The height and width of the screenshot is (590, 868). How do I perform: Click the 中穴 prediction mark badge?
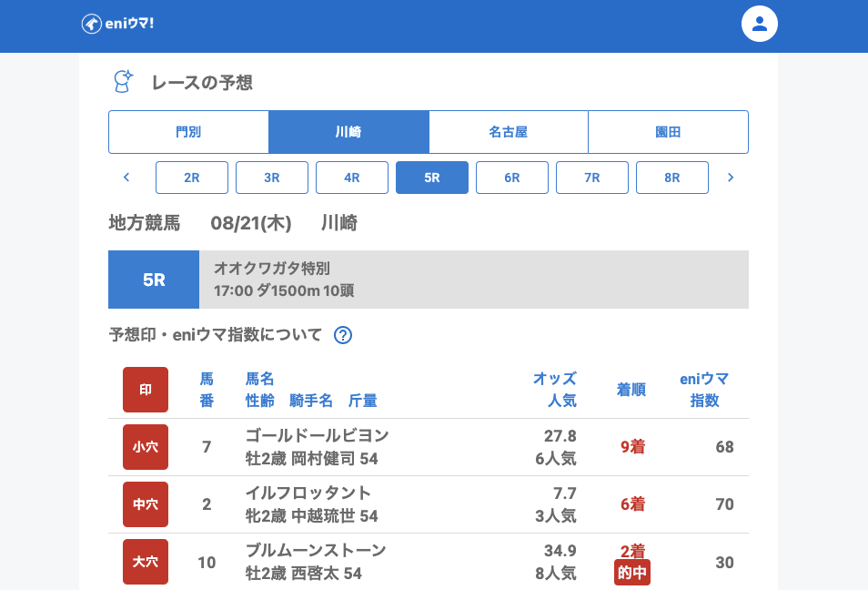pos(146,504)
